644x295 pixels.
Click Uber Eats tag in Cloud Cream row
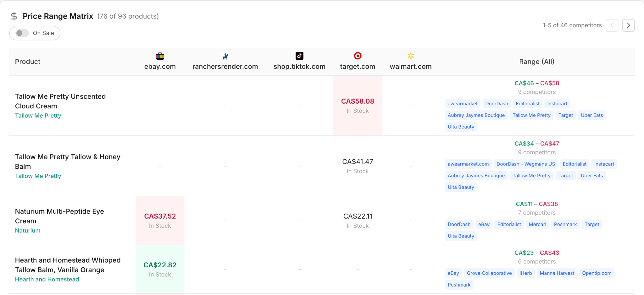point(592,115)
